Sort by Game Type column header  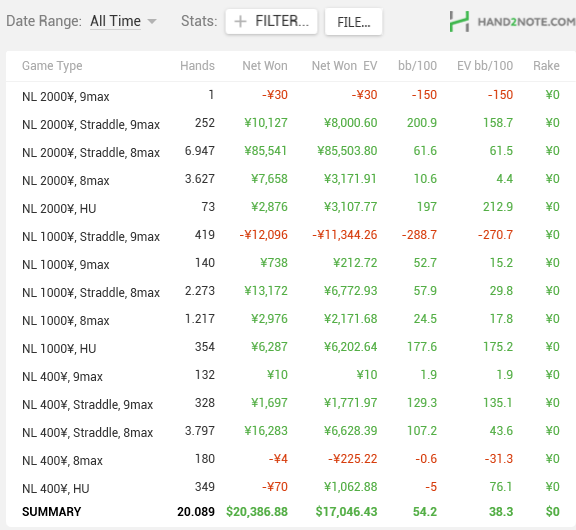point(52,66)
